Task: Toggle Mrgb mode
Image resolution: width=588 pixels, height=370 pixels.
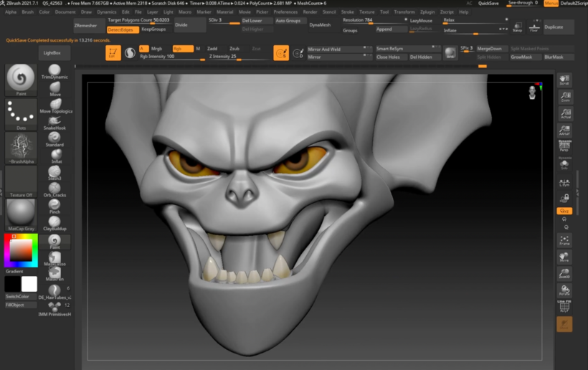Action: [x=156, y=49]
